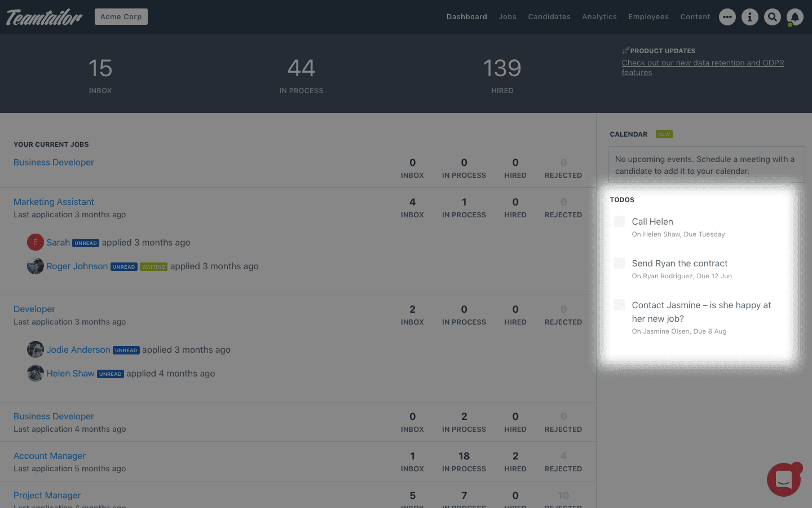Open the Marketing Assistant job link

(x=54, y=202)
